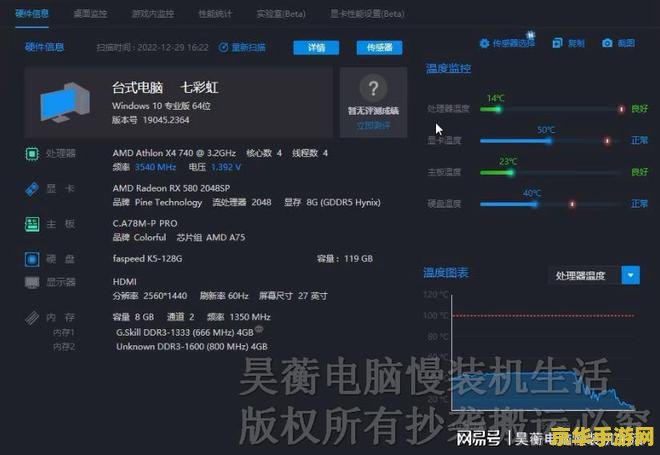Click the AMD Radeon RX 580 2048SP text
The width and height of the screenshot is (660, 455).
tap(171, 188)
